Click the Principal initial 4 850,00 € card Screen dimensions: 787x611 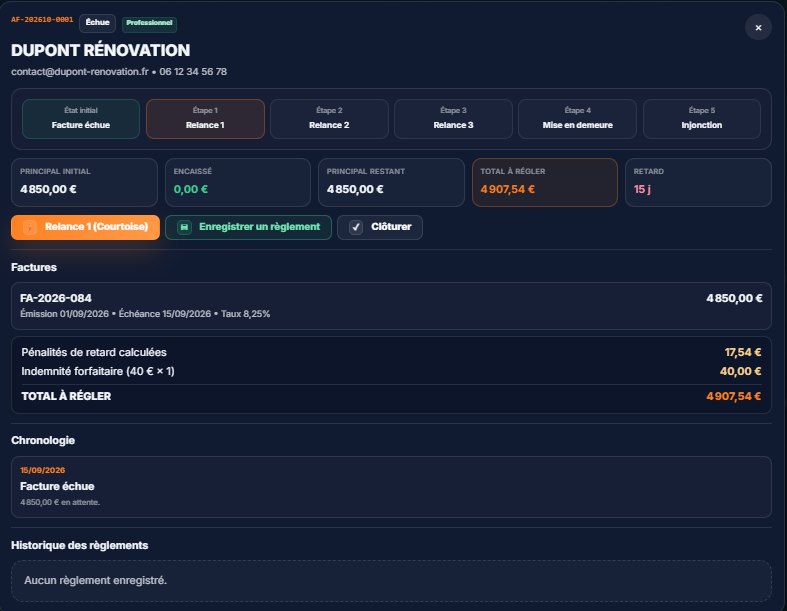click(x=84, y=183)
